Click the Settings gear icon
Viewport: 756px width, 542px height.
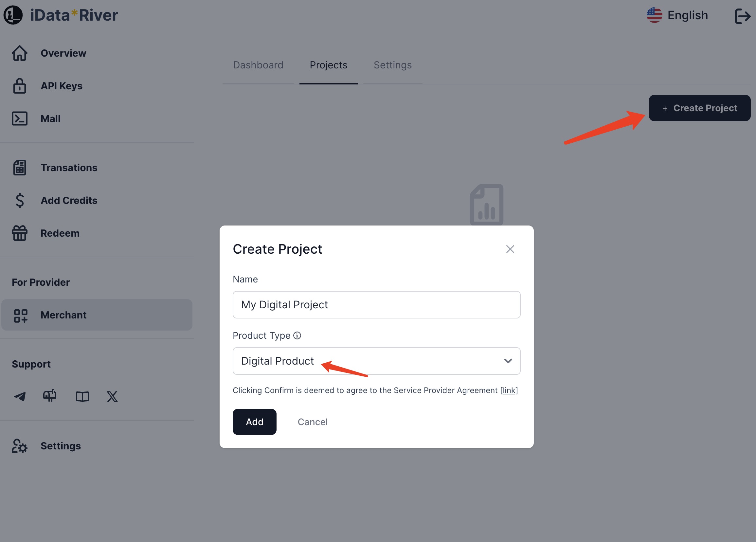tap(20, 445)
